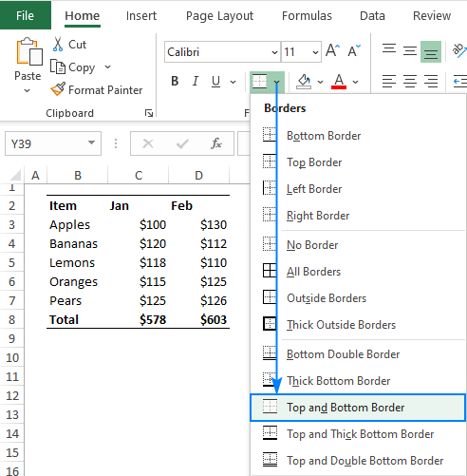Click the formula bar options dots
Image resolution: width=467 pixels, height=476 pixels.
click(x=116, y=143)
